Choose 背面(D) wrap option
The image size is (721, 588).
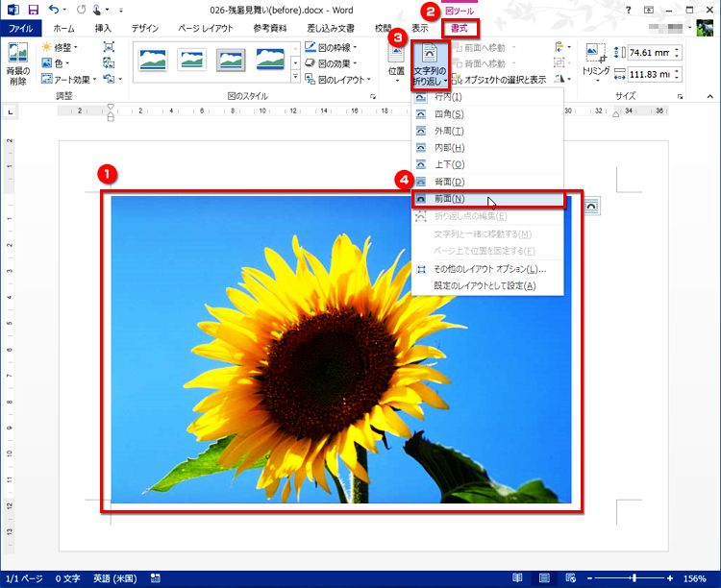(487, 182)
